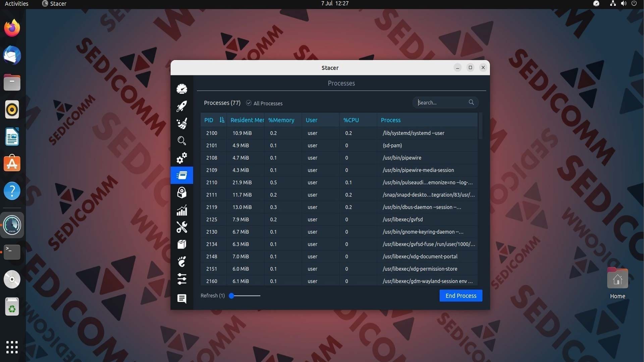Open Search magnifier sidebar icon
Viewport: 644px width, 362px height.
tap(182, 141)
